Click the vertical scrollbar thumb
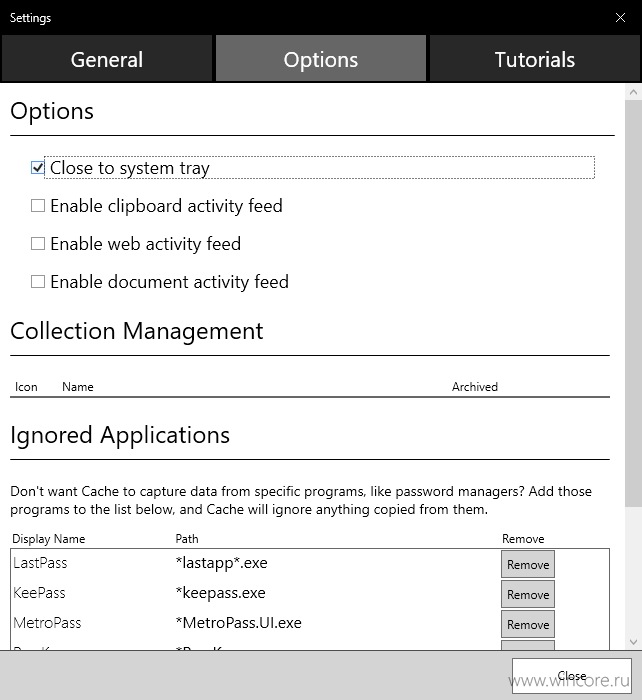Viewport: 642px width, 700px height. 633,304
